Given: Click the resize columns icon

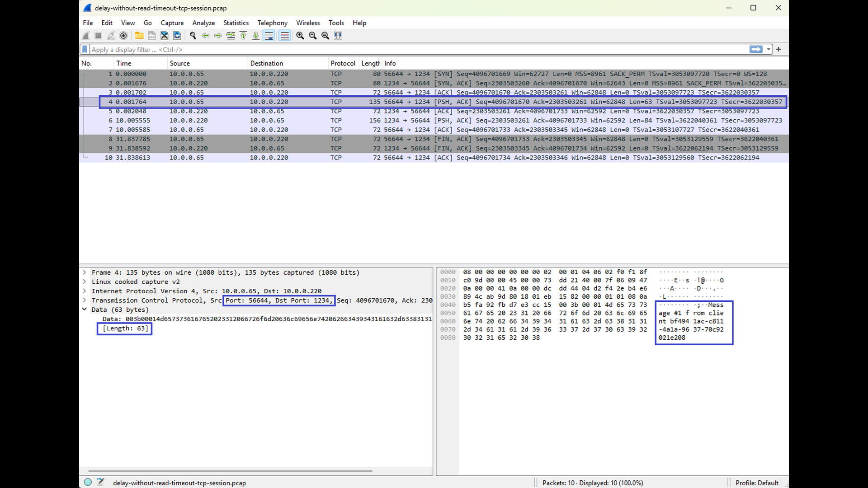Looking at the screenshot, I should coord(338,36).
